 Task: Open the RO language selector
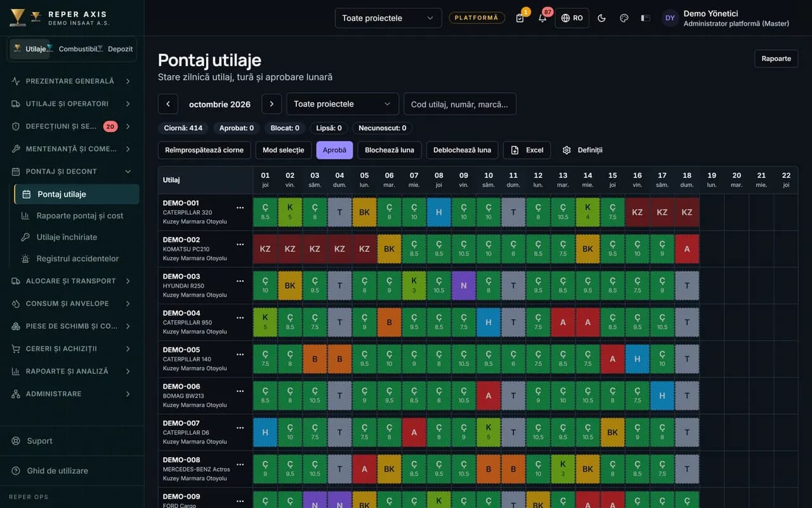coord(572,18)
